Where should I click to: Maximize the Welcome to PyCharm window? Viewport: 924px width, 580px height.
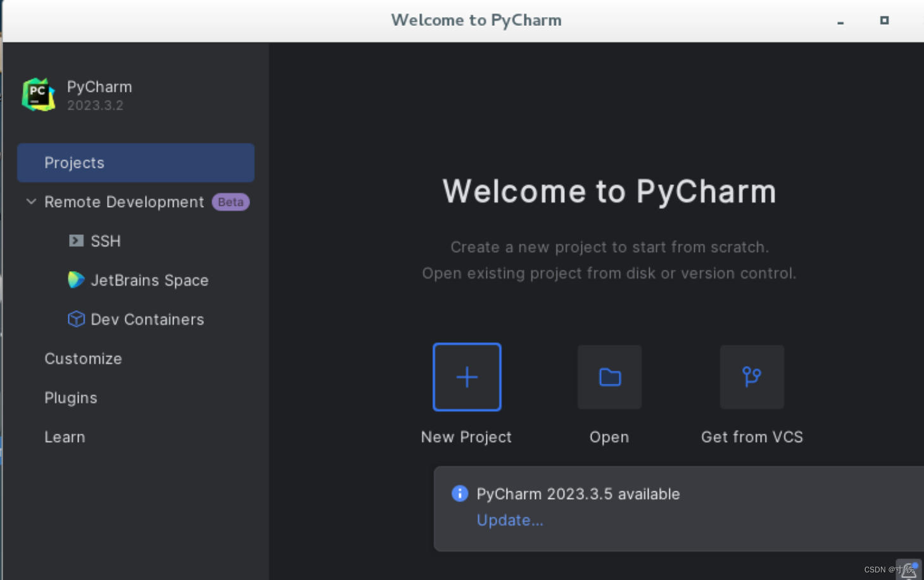point(884,20)
